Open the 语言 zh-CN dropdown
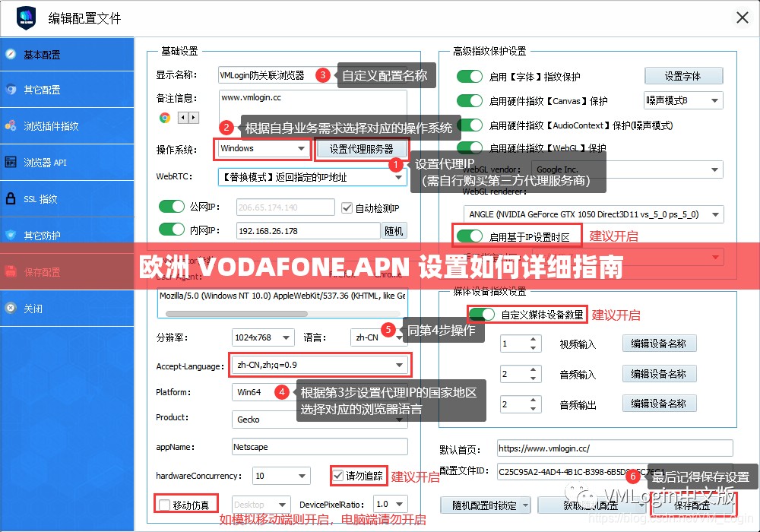Image resolution: width=760 pixels, height=532 pixels. coord(378,337)
